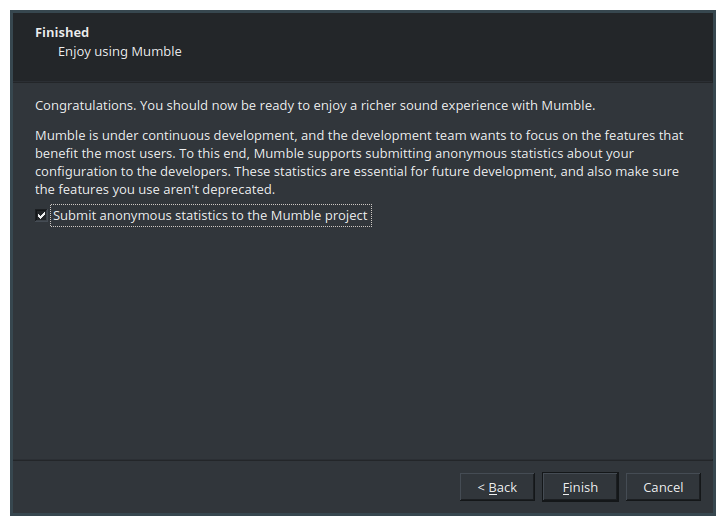
Task: Click the paragraph about continuous development
Action: tap(359, 162)
